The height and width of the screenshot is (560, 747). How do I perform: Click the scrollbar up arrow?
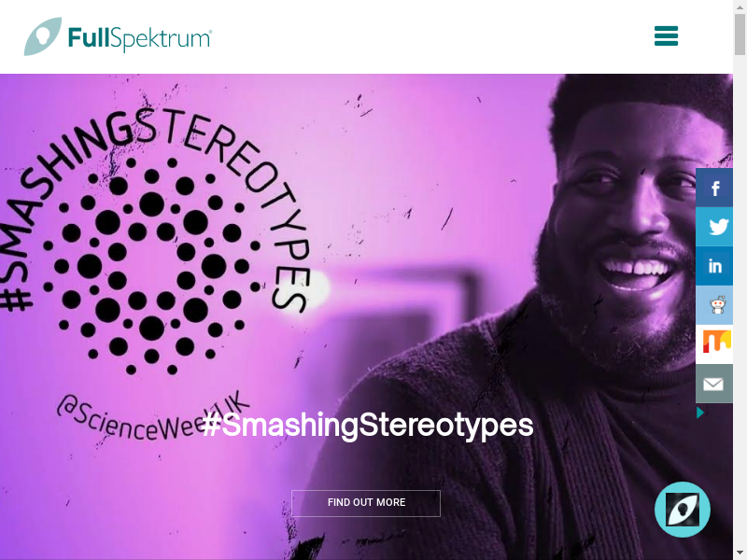click(740, 6)
